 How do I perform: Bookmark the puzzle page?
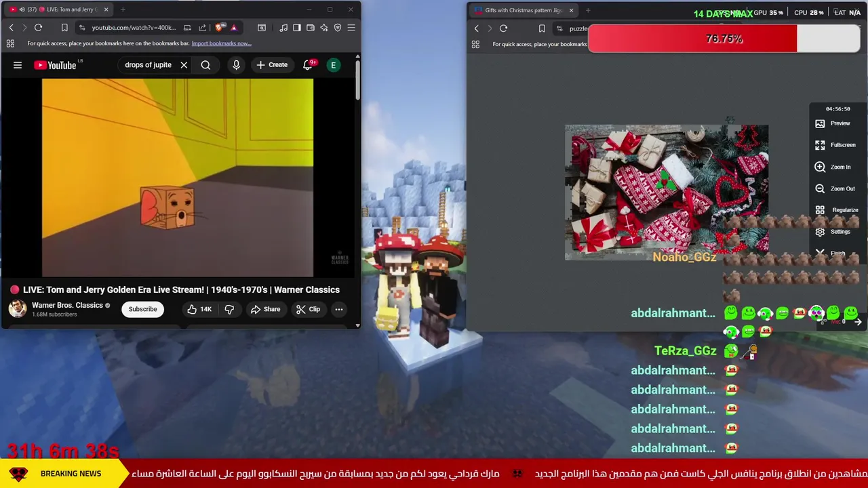[542, 28]
